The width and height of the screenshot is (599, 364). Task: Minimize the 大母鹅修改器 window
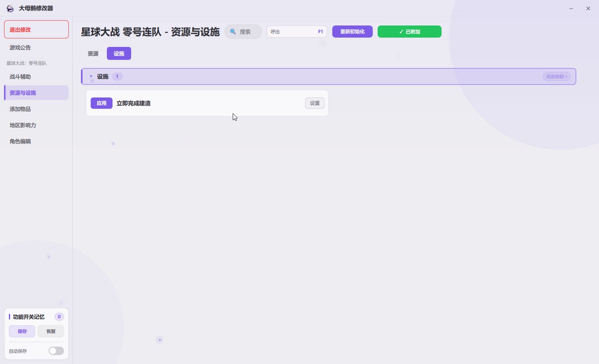pos(571,8)
